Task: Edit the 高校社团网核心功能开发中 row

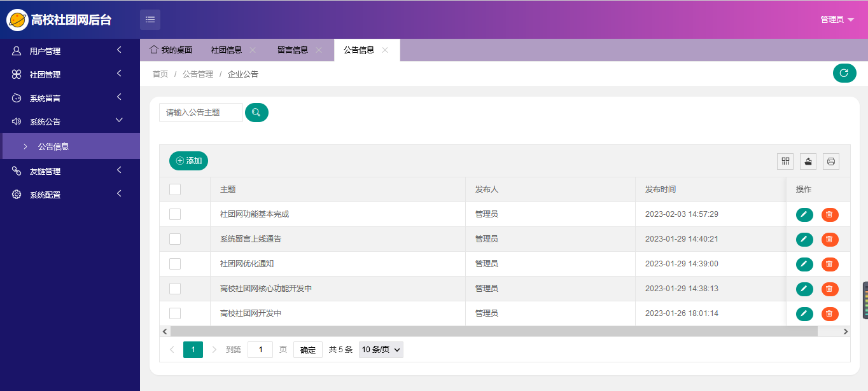Action: coord(804,289)
